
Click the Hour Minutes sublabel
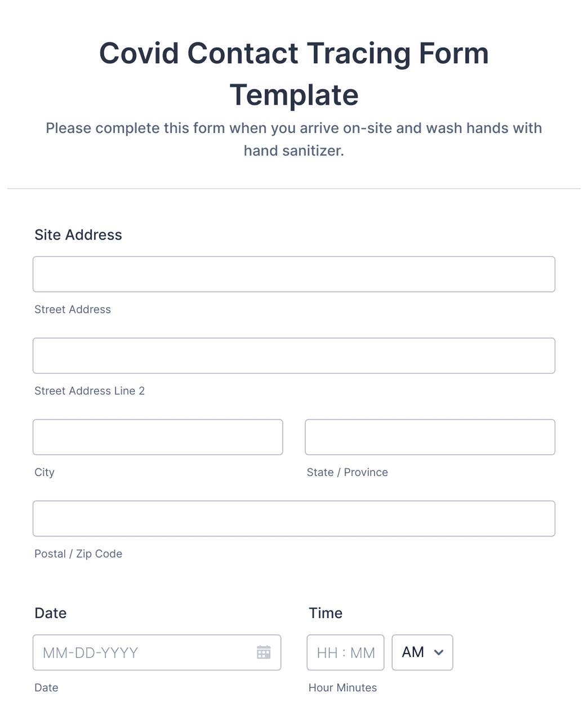(x=342, y=687)
